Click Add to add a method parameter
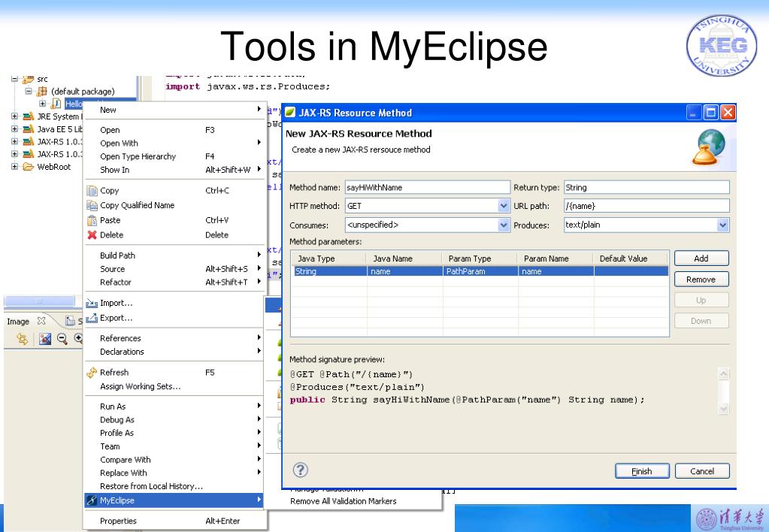Viewport: 769px width, 532px height. click(x=701, y=258)
